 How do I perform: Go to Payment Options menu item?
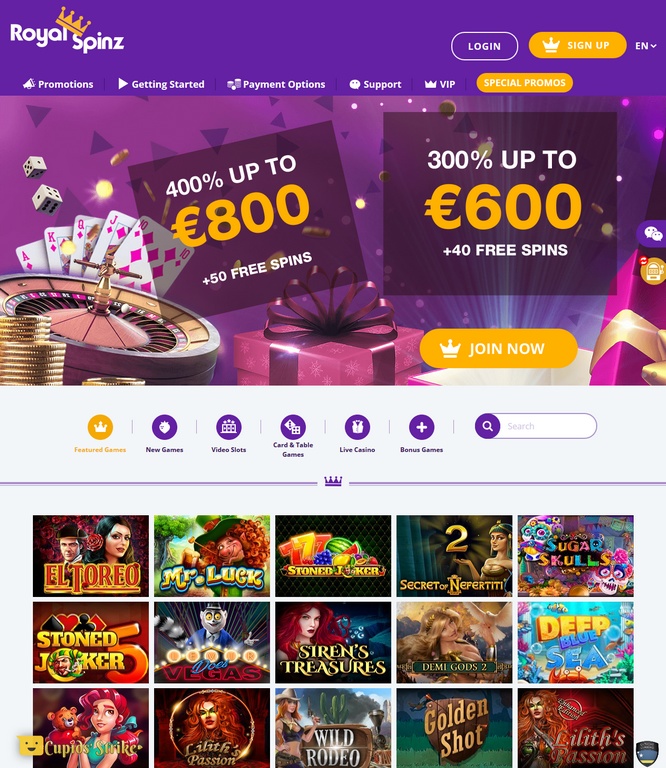pos(276,84)
